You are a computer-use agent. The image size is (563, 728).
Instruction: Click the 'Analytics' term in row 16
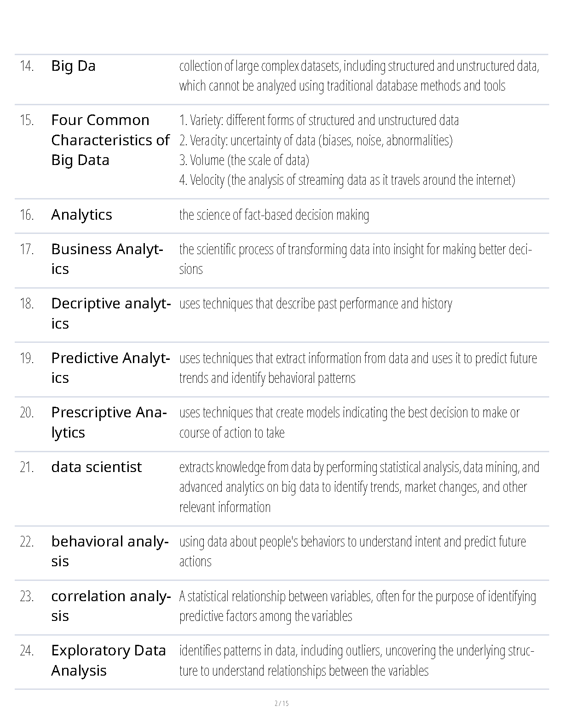81,215
